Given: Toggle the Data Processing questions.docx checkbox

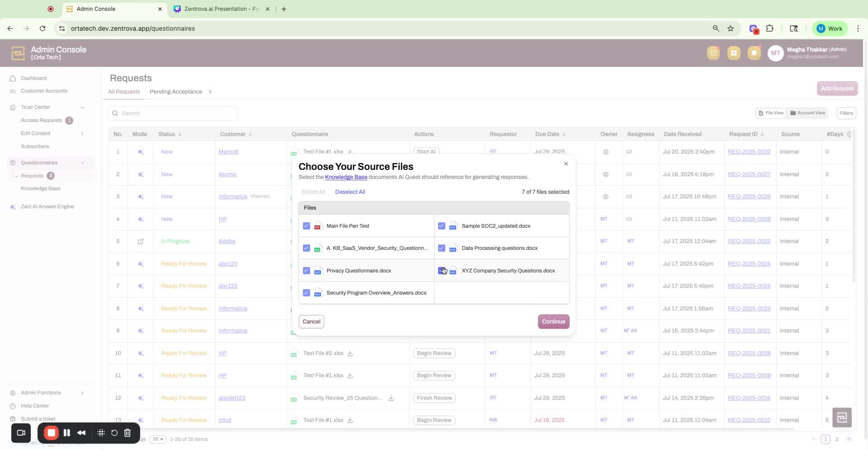Looking at the screenshot, I should coord(442,248).
